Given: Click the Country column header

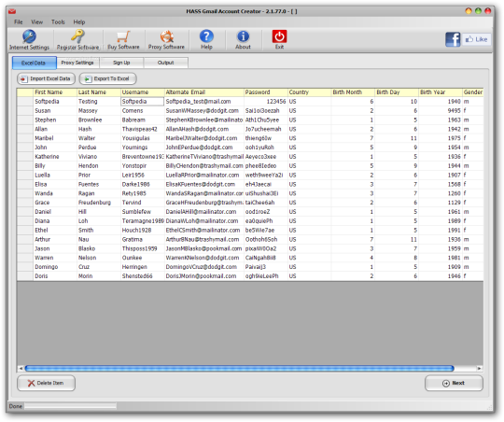Looking at the screenshot, I should pyautogui.click(x=309, y=92).
